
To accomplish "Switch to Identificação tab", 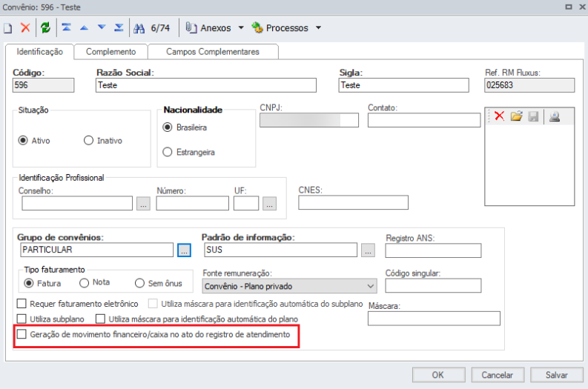I will pos(40,52).
